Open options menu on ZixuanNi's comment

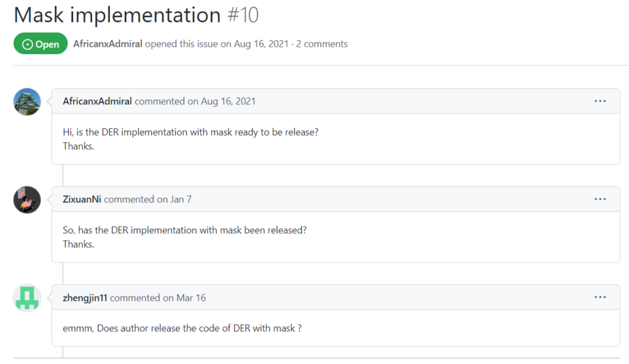(x=600, y=199)
